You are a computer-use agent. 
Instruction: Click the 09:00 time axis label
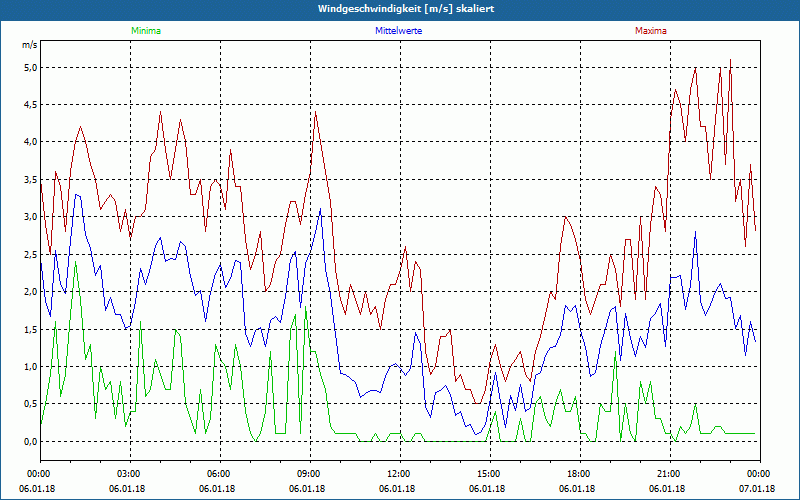[x=310, y=474]
